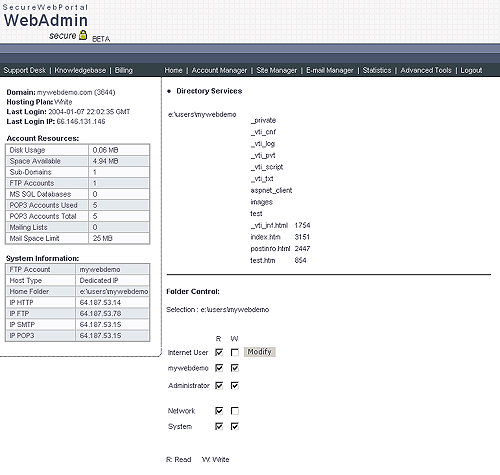500x475 pixels.
Task: Open the _vti_log folder
Action: click(263, 144)
